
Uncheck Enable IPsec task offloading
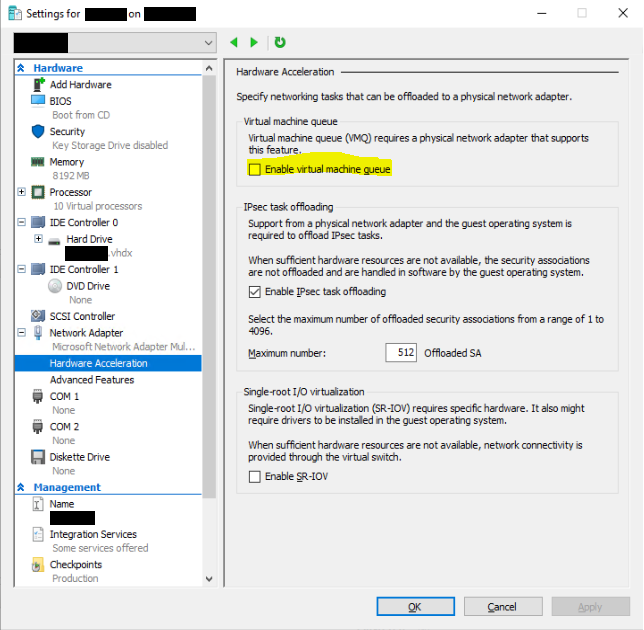click(254, 292)
